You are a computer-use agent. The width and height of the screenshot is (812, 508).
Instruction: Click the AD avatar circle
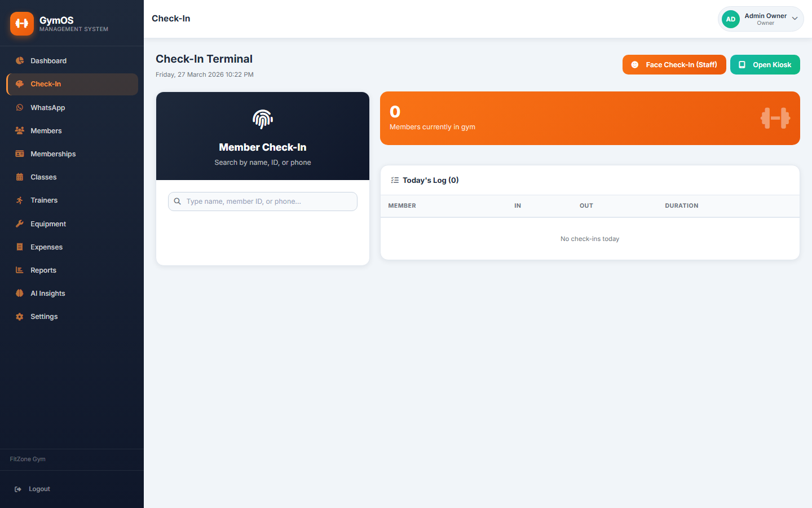pyautogui.click(x=731, y=19)
